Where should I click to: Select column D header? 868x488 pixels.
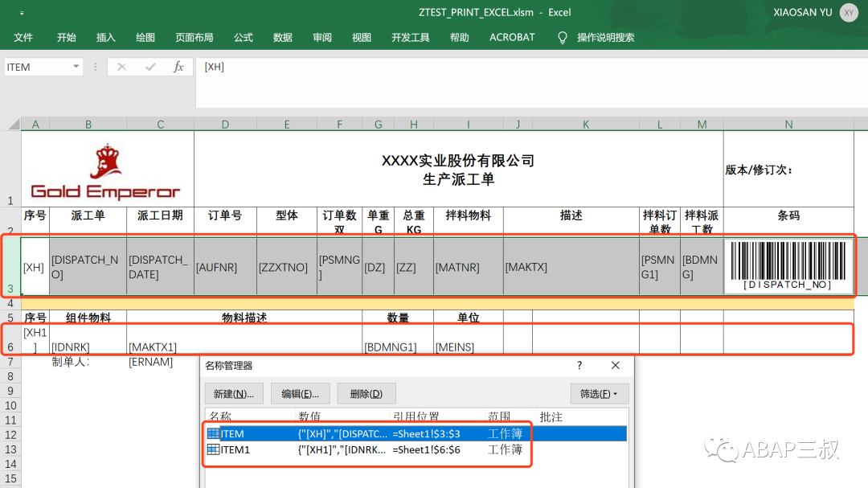pos(225,125)
